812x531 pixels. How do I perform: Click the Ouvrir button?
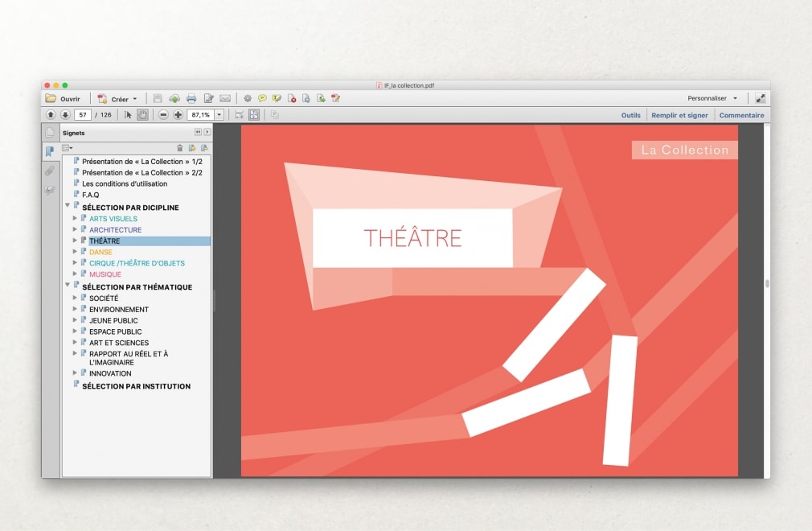[x=64, y=98]
